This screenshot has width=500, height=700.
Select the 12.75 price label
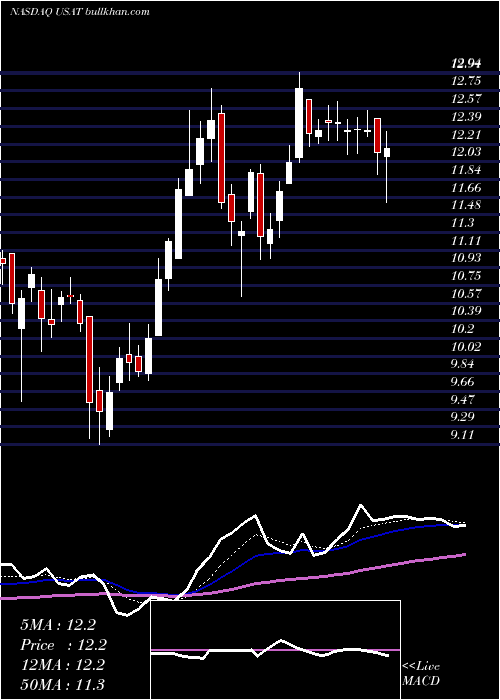pyautogui.click(x=466, y=81)
